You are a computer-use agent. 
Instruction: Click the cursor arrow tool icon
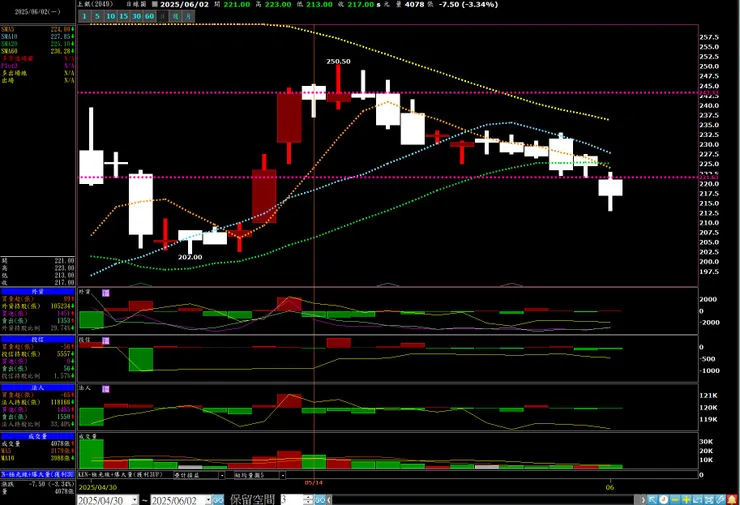(x=652, y=499)
